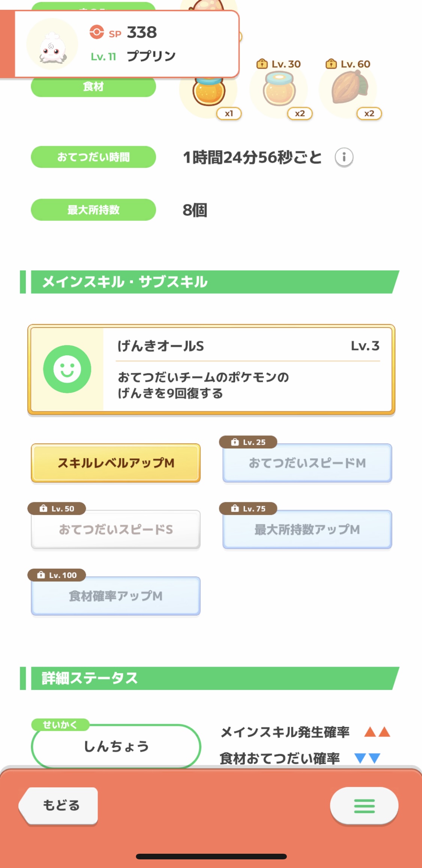Image resolution: width=422 pixels, height=868 pixels.
Task: Tap the green smiley main skill icon
Action: 67,369
